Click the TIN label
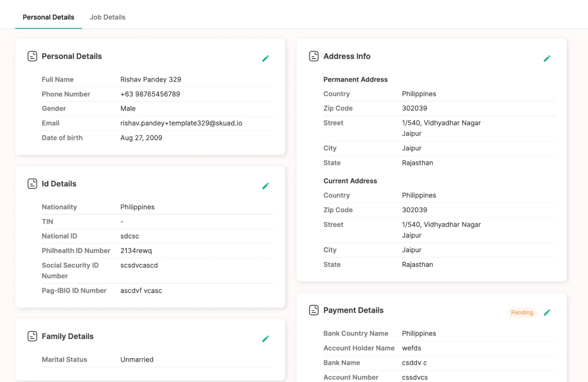 48,222
